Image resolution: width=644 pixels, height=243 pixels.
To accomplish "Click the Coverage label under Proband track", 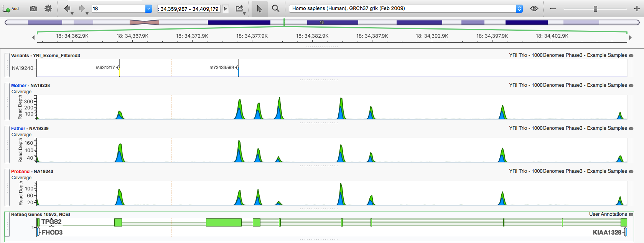I will [x=21, y=178].
